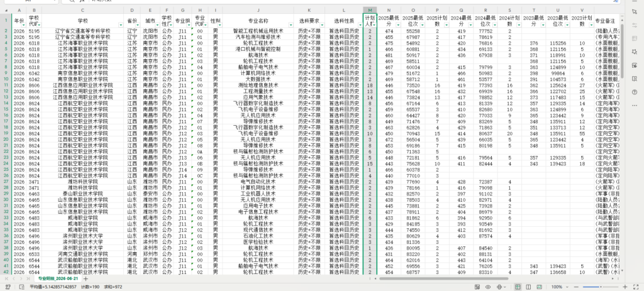
Task: Select cell 辽宁省交通高等专科学校 in row 2
Action: tap(82, 31)
